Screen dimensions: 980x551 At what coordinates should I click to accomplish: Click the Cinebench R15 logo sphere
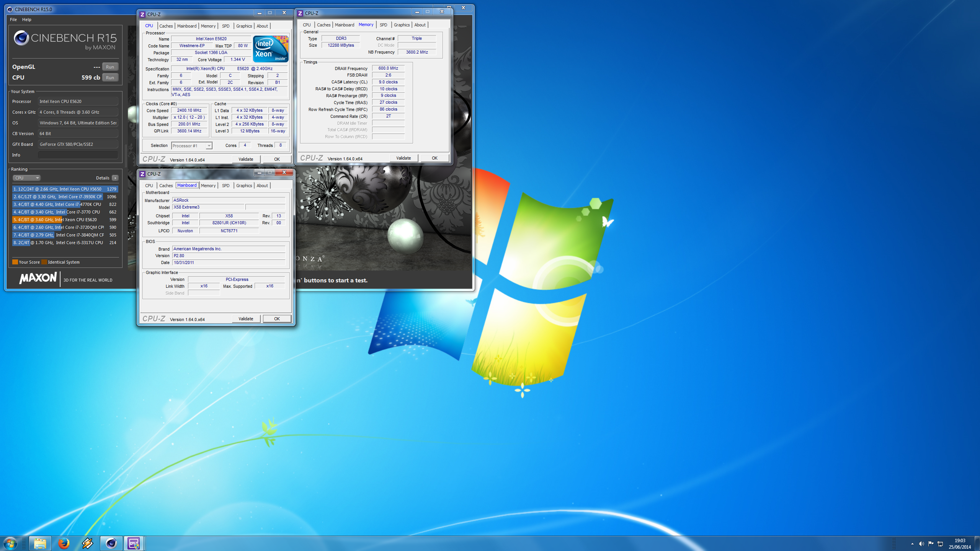[x=21, y=38]
